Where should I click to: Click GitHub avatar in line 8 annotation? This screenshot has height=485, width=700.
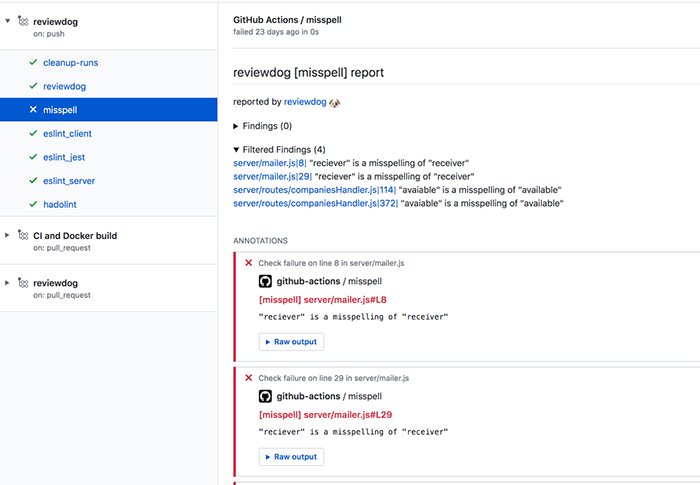[265, 281]
